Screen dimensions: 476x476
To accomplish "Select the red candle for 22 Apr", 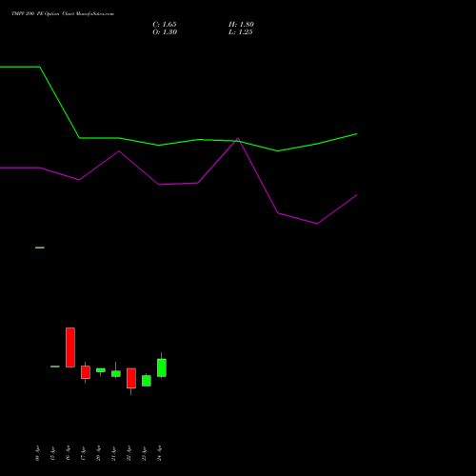I will pyautogui.click(x=131, y=378).
